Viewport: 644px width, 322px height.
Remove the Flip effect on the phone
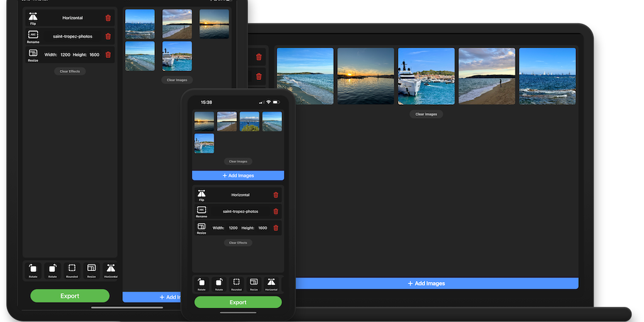pyautogui.click(x=275, y=195)
